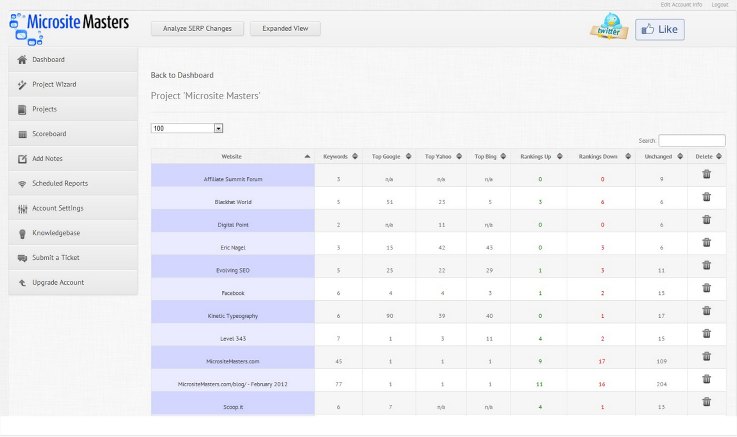Select the MicrositeMasters.com website cell
Image resolution: width=737 pixels, height=437 pixels.
pos(233,358)
